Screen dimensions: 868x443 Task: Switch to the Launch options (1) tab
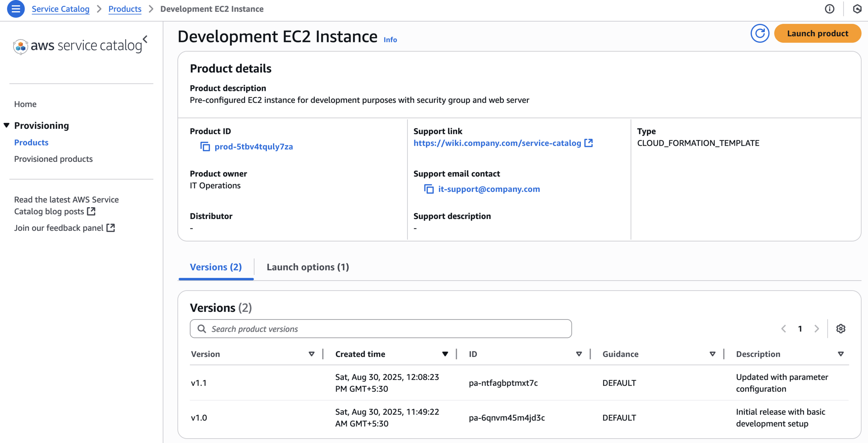(308, 267)
